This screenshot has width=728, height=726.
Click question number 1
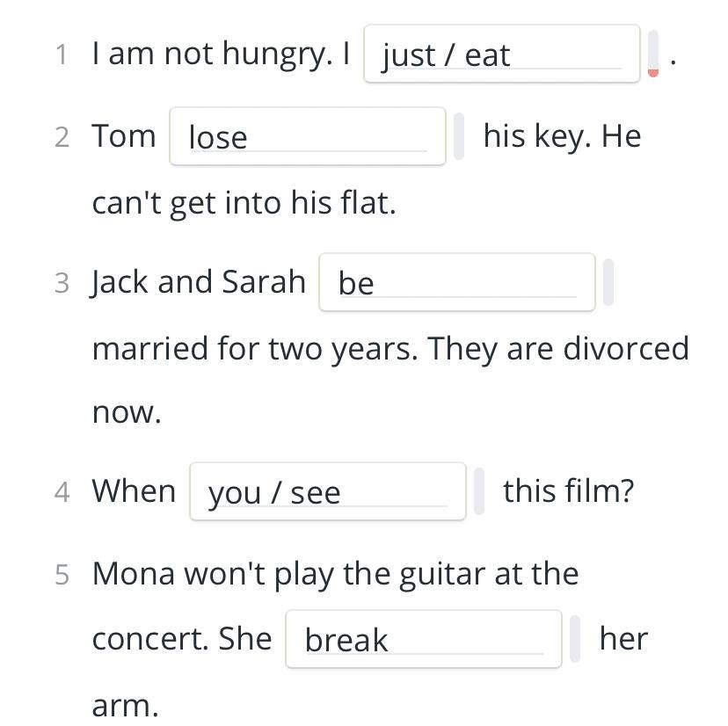pyautogui.click(x=61, y=54)
